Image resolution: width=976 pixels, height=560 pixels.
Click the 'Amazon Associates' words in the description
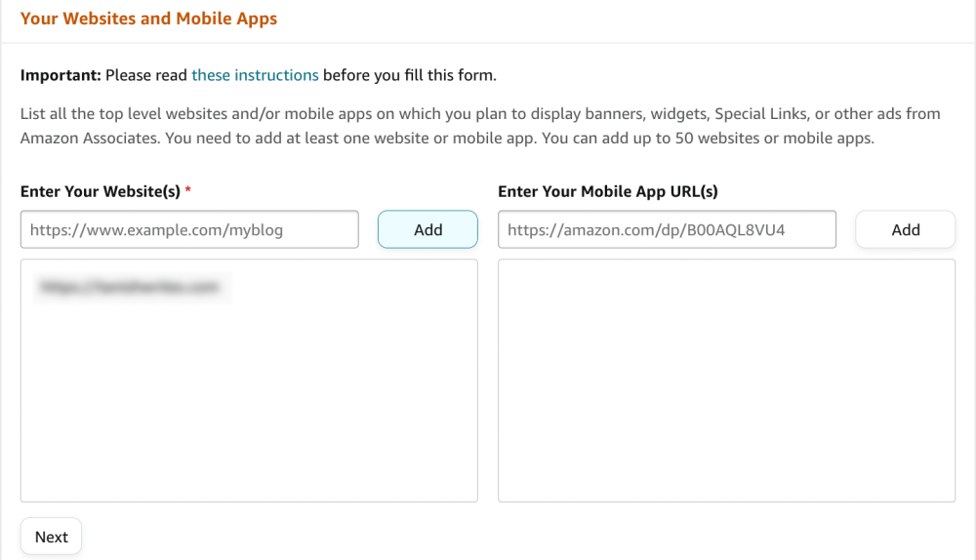click(90, 139)
